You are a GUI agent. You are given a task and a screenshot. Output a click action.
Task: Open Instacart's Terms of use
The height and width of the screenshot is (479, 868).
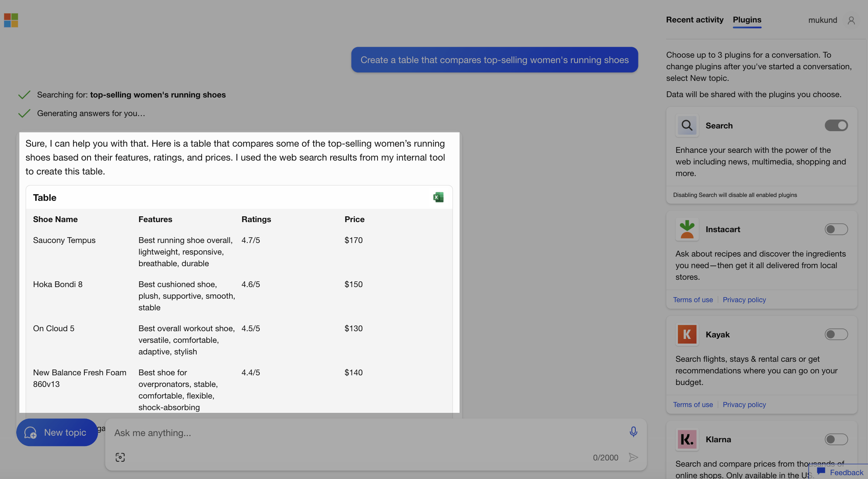pyautogui.click(x=693, y=299)
